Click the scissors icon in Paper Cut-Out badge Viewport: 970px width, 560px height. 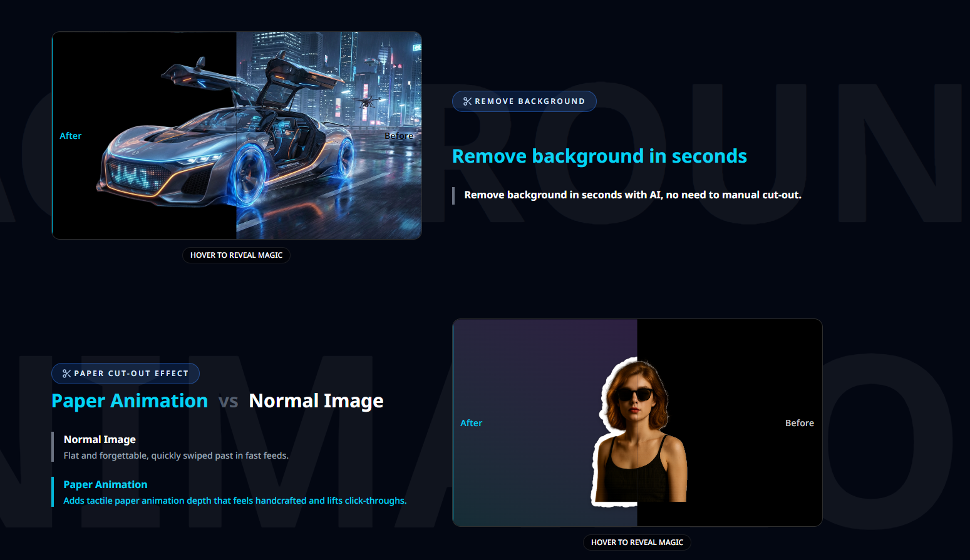pos(65,374)
